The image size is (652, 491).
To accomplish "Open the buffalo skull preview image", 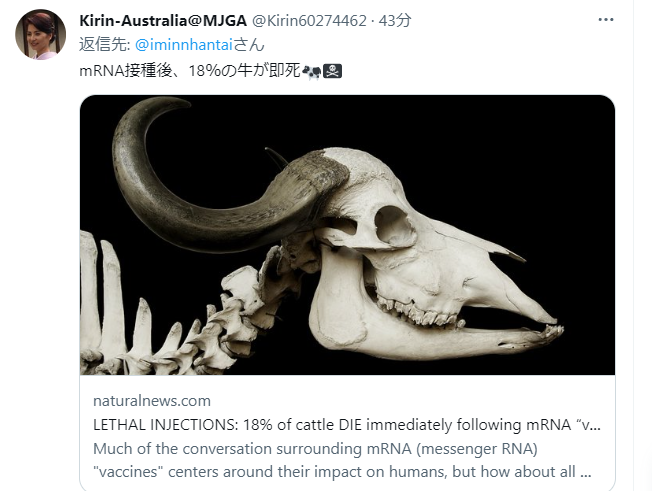I will pyautogui.click(x=347, y=235).
